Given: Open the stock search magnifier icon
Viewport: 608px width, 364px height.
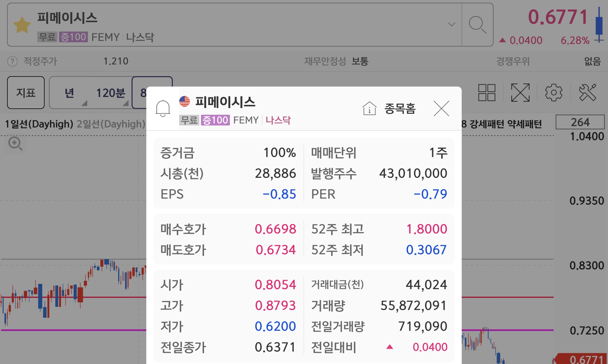Looking at the screenshot, I should pyautogui.click(x=477, y=25).
